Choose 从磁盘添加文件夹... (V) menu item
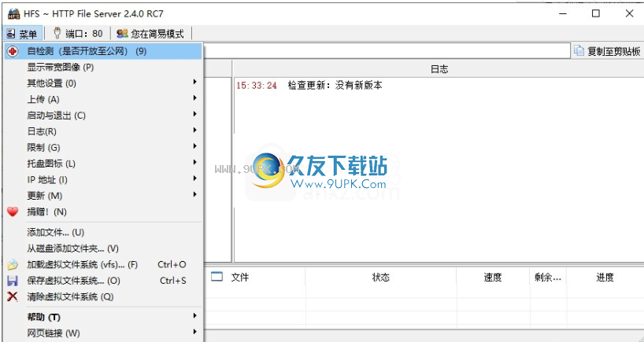 [x=103, y=248]
